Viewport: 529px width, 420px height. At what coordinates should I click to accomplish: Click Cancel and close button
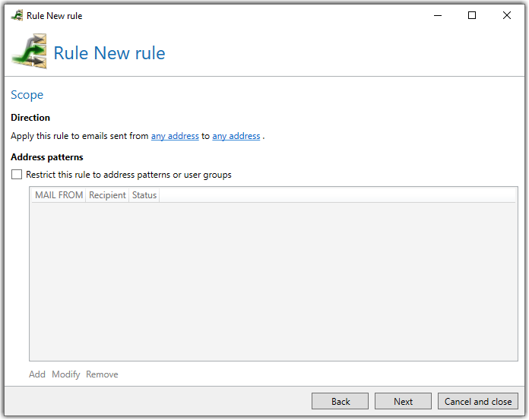478,402
